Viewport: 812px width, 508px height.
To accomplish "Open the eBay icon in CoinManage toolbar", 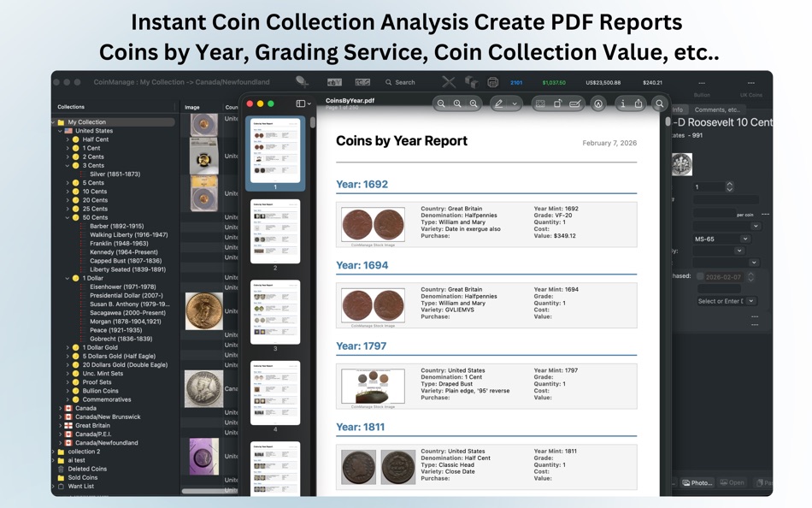I will tap(334, 82).
